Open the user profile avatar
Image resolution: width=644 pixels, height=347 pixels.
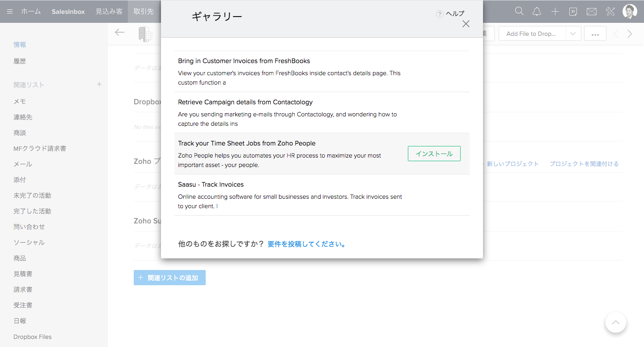(630, 12)
